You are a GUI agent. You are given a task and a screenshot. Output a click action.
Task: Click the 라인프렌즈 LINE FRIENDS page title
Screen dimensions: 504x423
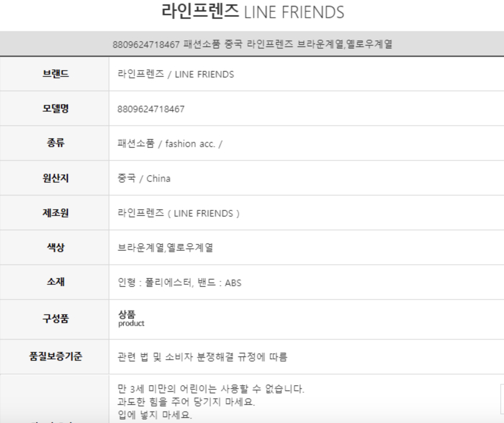coord(252,12)
